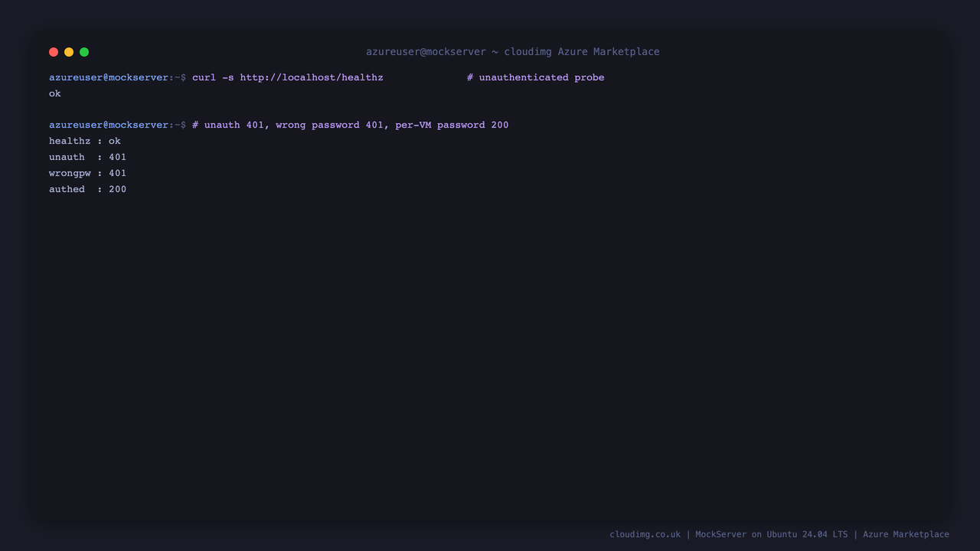Click the 'unauth : 401' result line
This screenshot has width=980, height=551.
point(88,157)
